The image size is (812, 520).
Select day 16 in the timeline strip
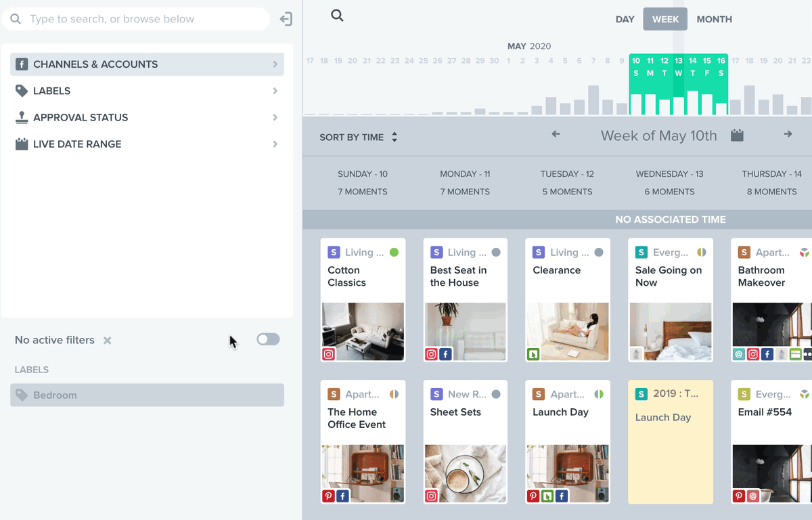pyautogui.click(x=721, y=85)
